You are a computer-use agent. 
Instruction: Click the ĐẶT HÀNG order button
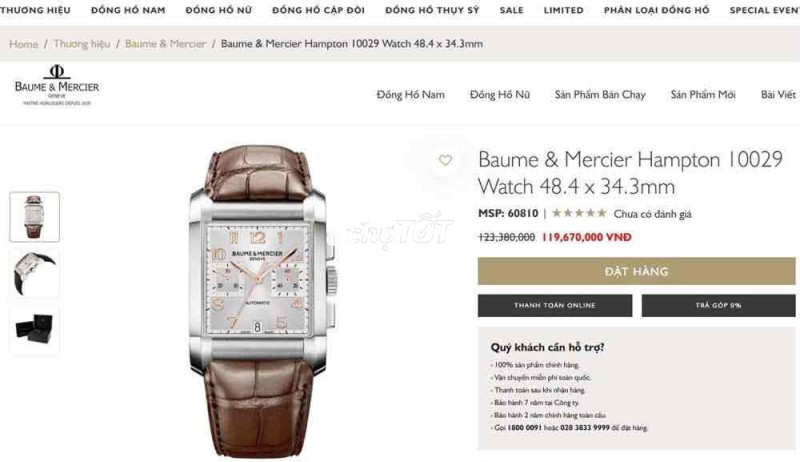636,271
